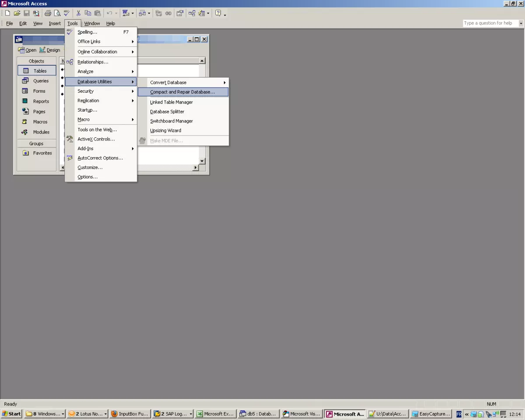The image size is (525, 420).
Task: Click the New Object toolbar icon
Action: [202, 13]
